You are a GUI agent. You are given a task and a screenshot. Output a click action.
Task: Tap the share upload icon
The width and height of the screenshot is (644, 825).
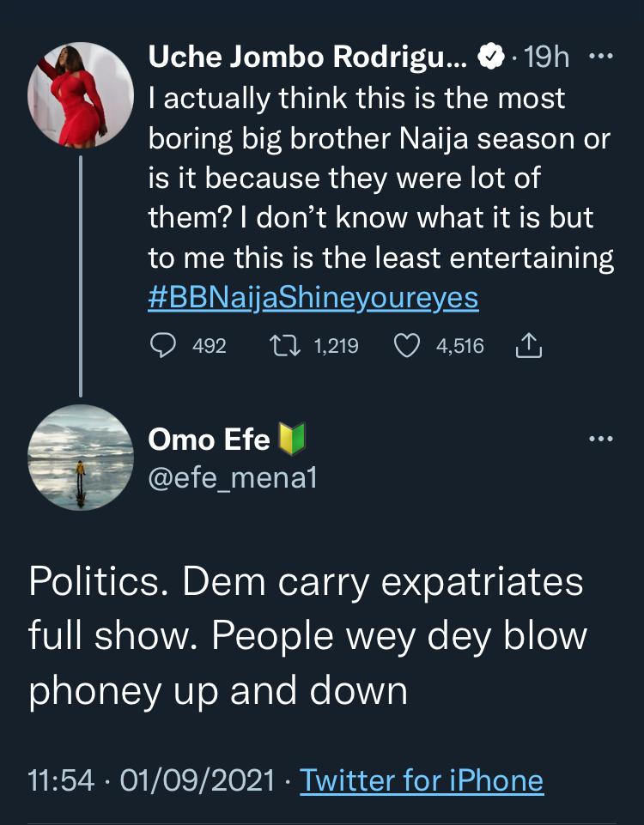[x=529, y=346]
